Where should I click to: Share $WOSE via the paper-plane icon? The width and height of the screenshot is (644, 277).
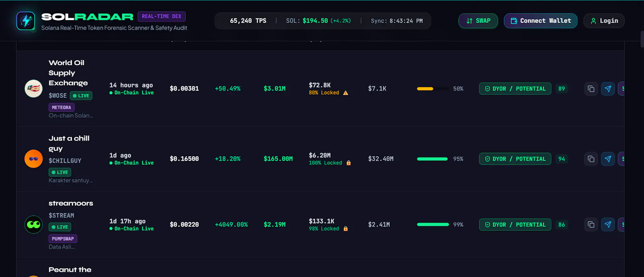[x=608, y=89]
